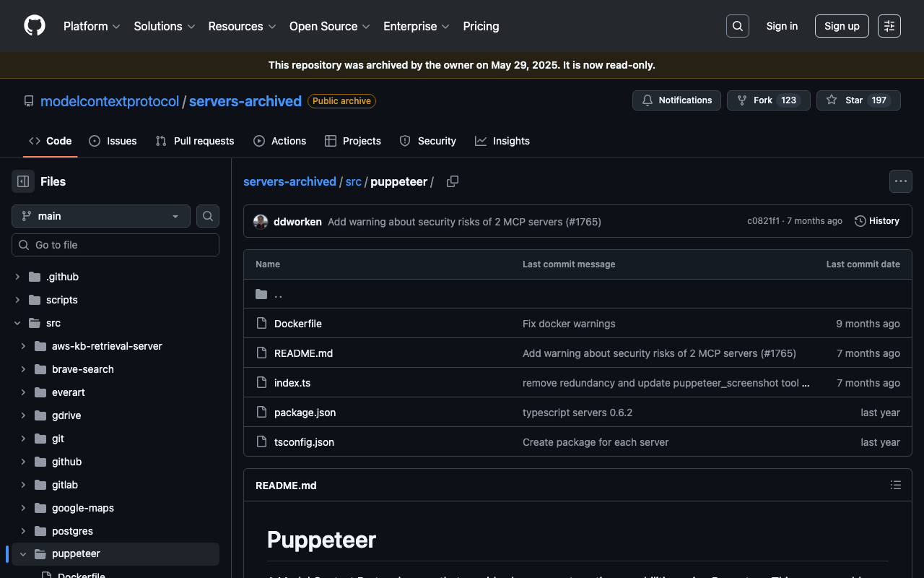Click the Sign up button
The width and height of the screenshot is (924, 578).
coord(841,26)
